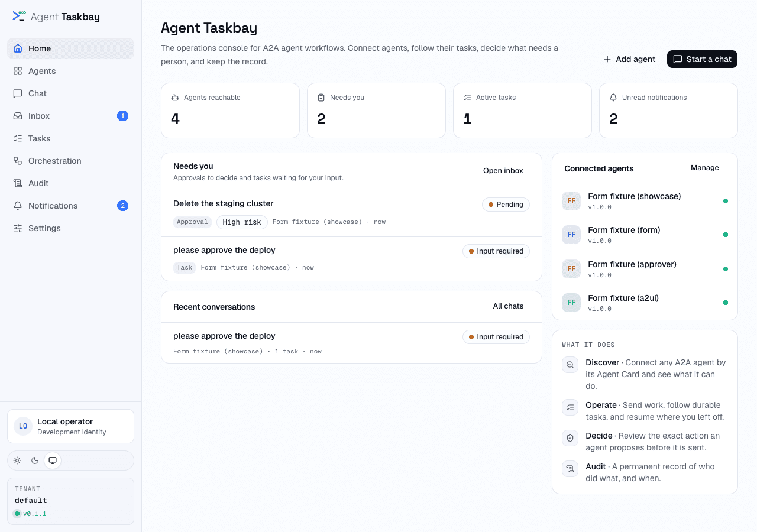Switch to dark theme with moon icon
This screenshot has width=757, height=532.
click(x=35, y=460)
